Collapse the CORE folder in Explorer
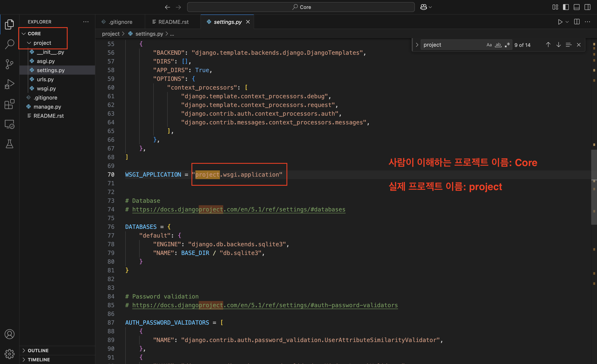This screenshot has height=364, width=597. click(x=23, y=33)
